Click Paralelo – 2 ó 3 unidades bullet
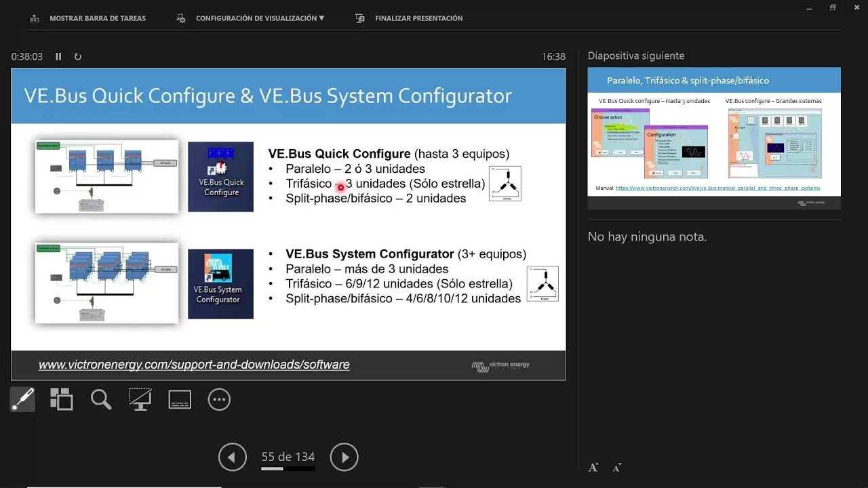Image resolution: width=868 pixels, height=488 pixels. pos(355,169)
